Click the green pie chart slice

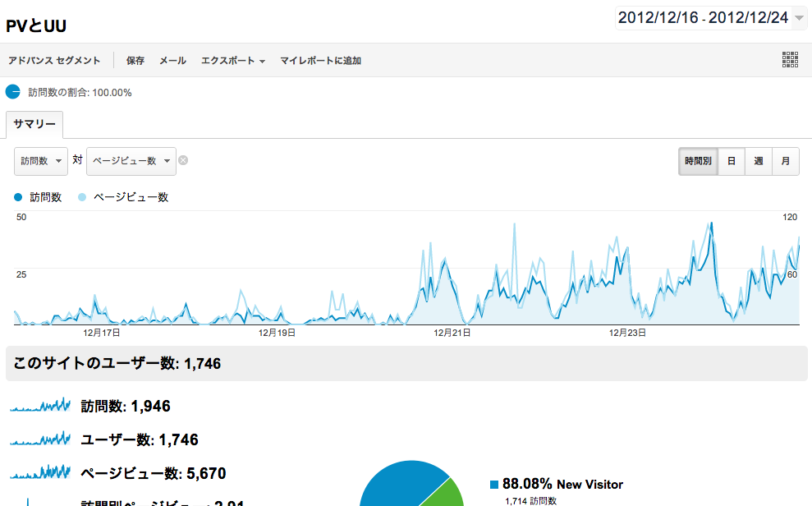click(445, 494)
